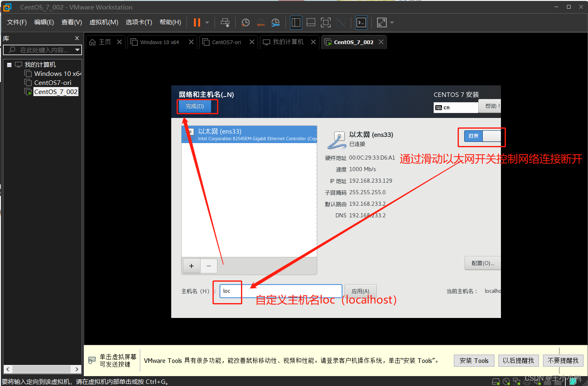Open the stretch display dropdown arrow
The image size is (588, 386).
(x=392, y=23)
